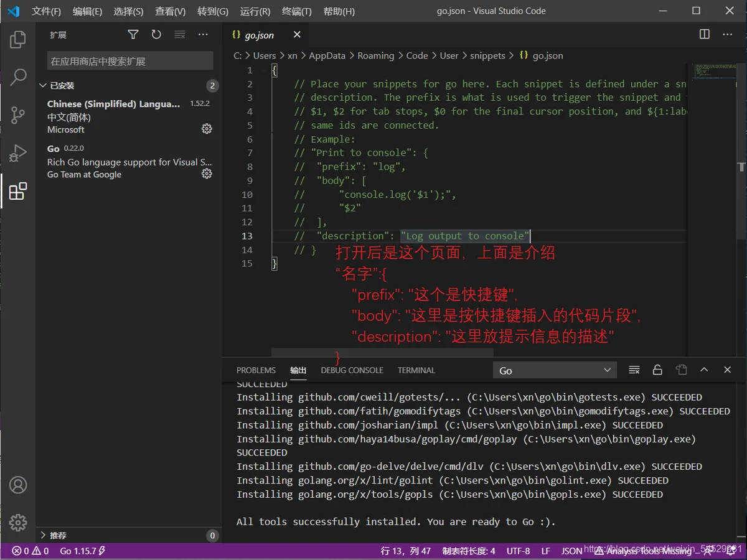Click the AppData breadcrumb segment
Image resolution: width=747 pixels, height=560 pixels.
pos(327,55)
